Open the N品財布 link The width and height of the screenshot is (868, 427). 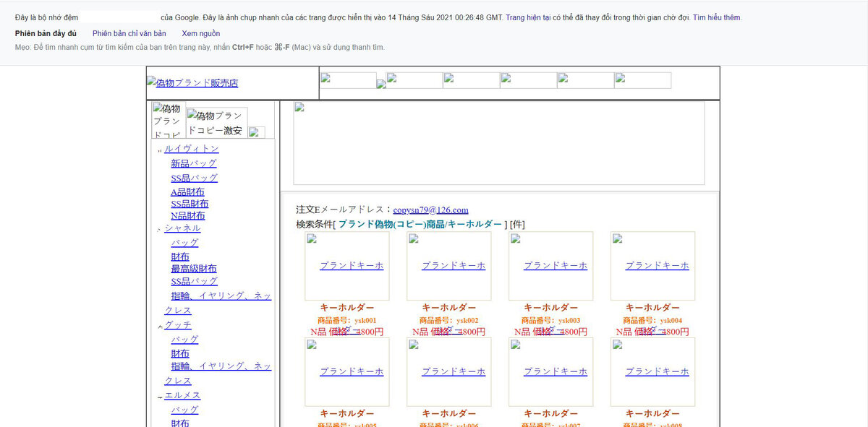188,215
